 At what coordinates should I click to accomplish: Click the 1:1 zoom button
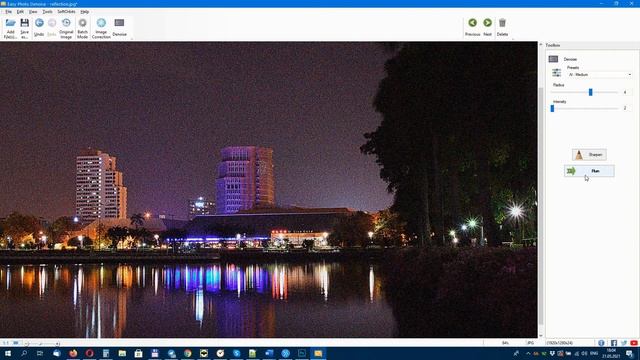pos(5,343)
